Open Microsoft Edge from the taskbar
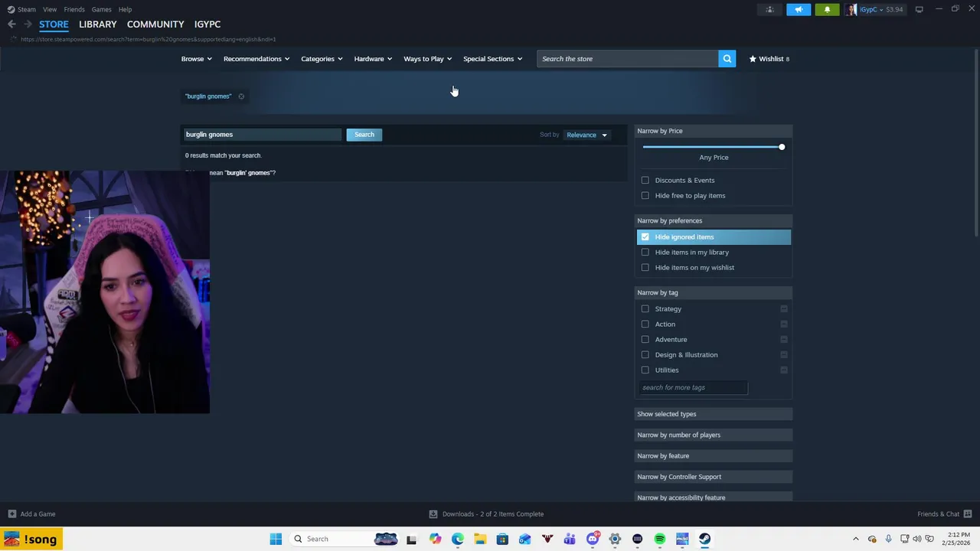 [458, 539]
